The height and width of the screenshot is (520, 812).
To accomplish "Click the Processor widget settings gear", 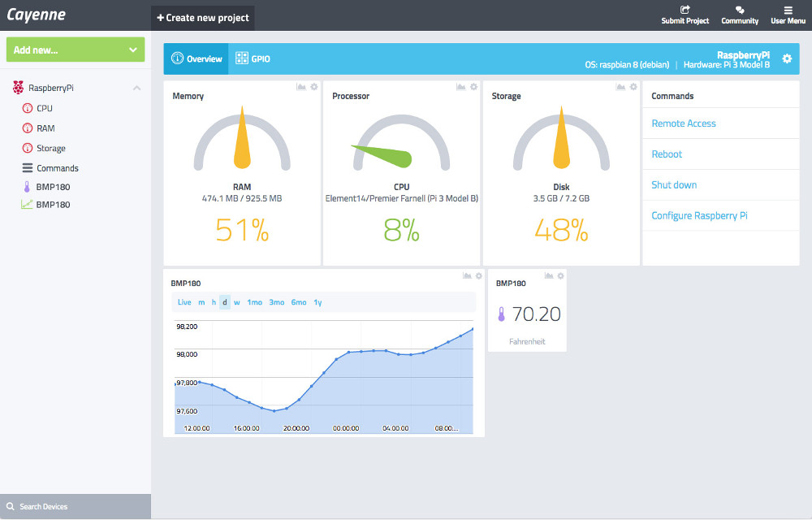I will [473, 86].
